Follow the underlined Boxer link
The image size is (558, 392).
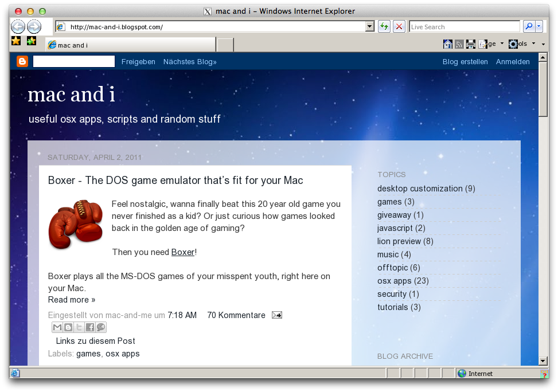click(183, 252)
